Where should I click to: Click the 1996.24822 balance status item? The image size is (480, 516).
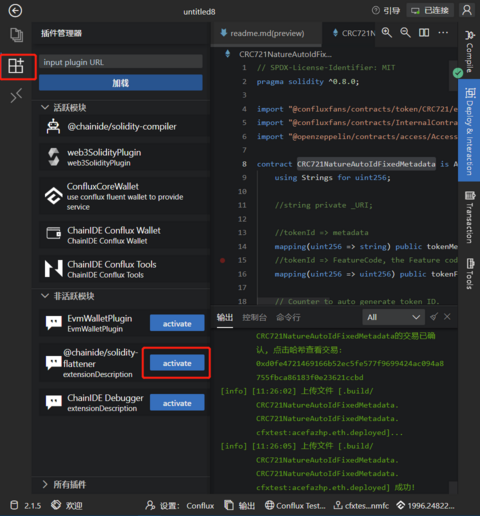pyautogui.click(x=425, y=506)
